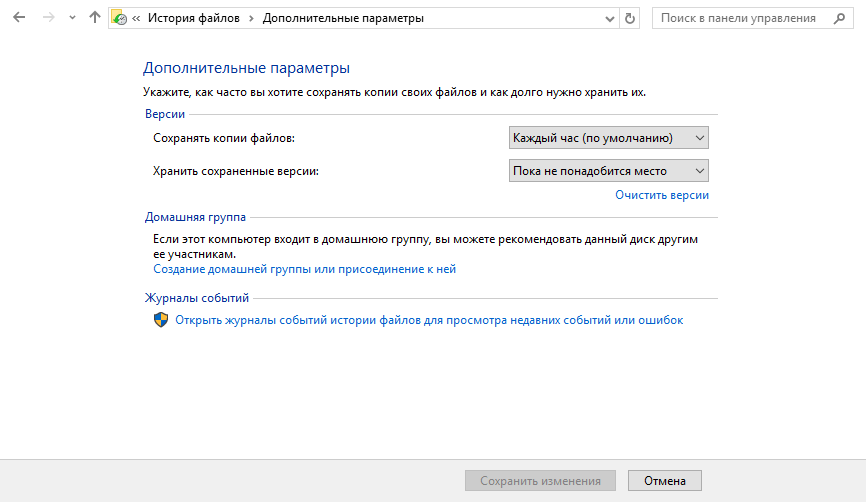The height and width of the screenshot is (502, 866).
Task: Expand the address bar history dropdown
Action: 610,18
